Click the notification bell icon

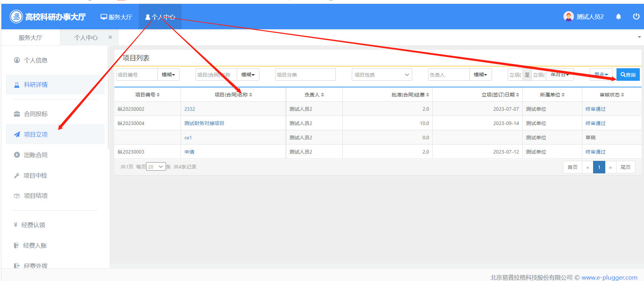pyautogui.click(x=618, y=17)
